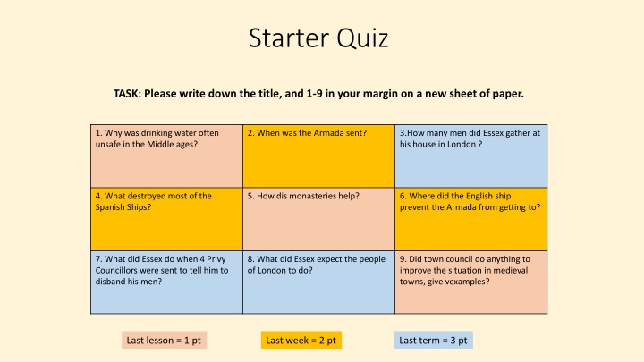The image size is (644, 362).
Task: Click the Starter Quiz title
Action: click(318, 38)
